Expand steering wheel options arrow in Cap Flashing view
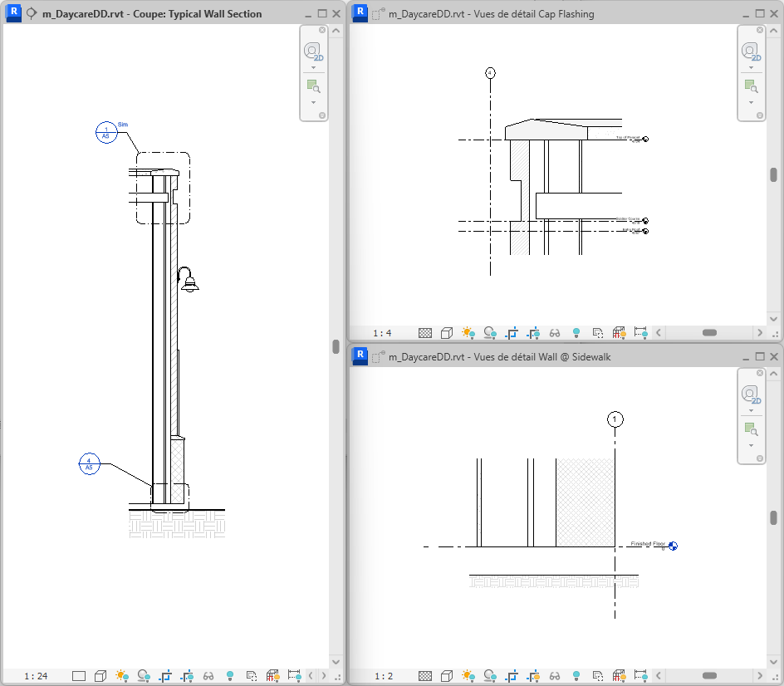The image size is (784, 686). (x=751, y=67)
